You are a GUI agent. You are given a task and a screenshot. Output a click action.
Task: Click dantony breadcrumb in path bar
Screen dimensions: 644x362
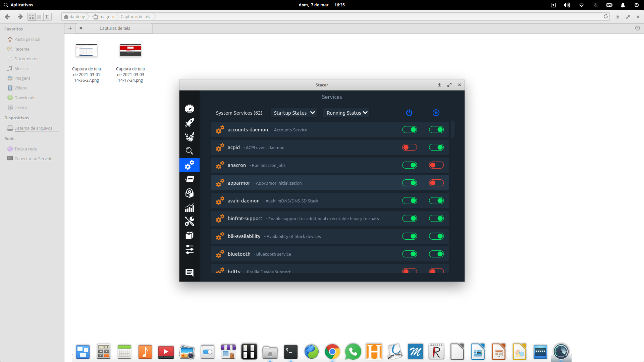74,17
